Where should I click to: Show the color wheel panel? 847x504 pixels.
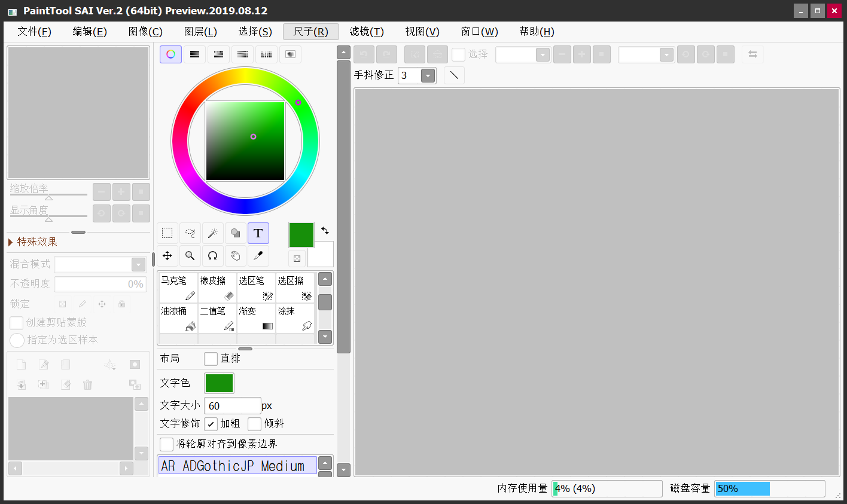(x=170, y=54)
